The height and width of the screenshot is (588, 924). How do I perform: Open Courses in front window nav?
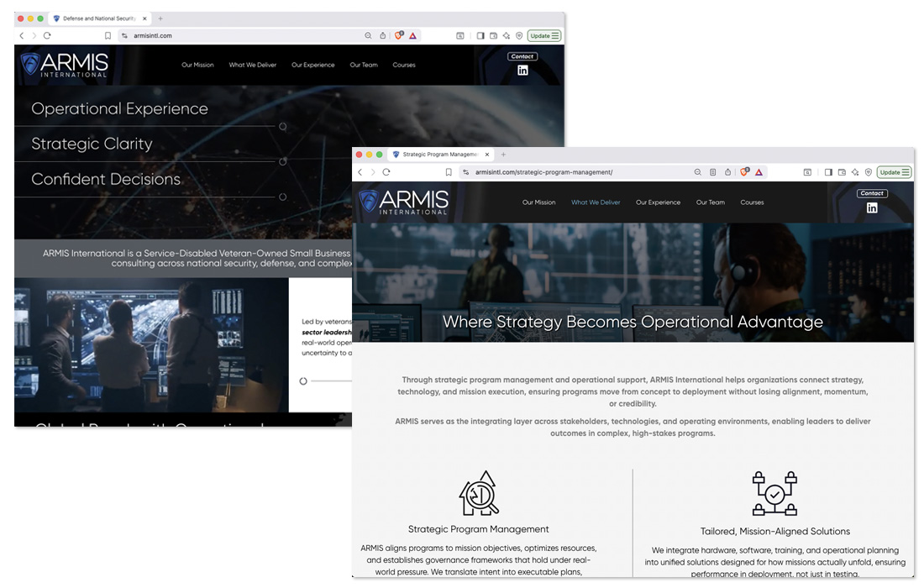(752, 202)
